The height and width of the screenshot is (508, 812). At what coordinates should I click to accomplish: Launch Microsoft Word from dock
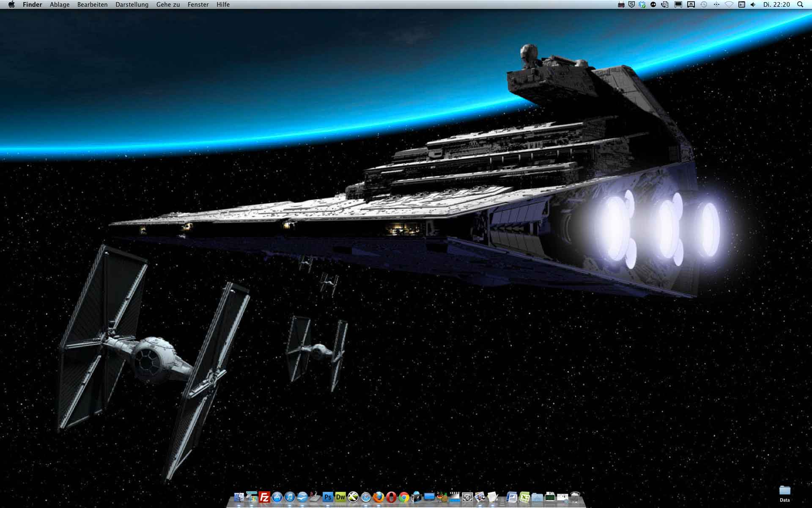coord(512,497)
